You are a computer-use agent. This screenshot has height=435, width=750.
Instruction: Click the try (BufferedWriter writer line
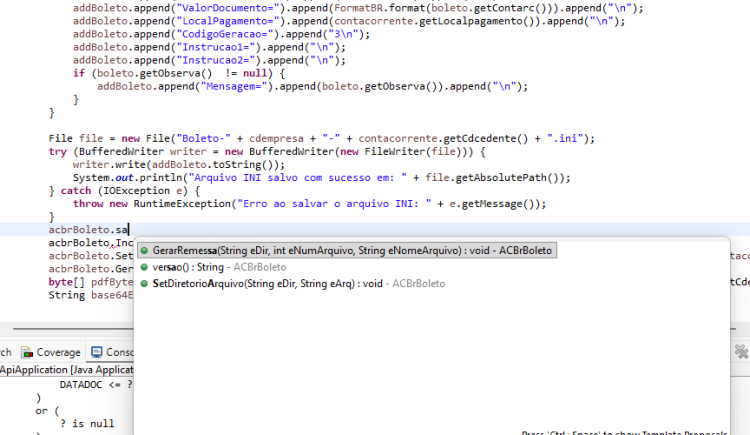pos(267,151)
